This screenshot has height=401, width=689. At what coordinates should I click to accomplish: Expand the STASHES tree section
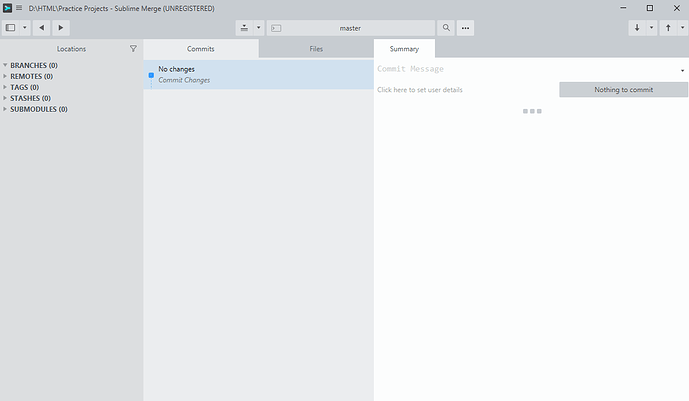5,98
